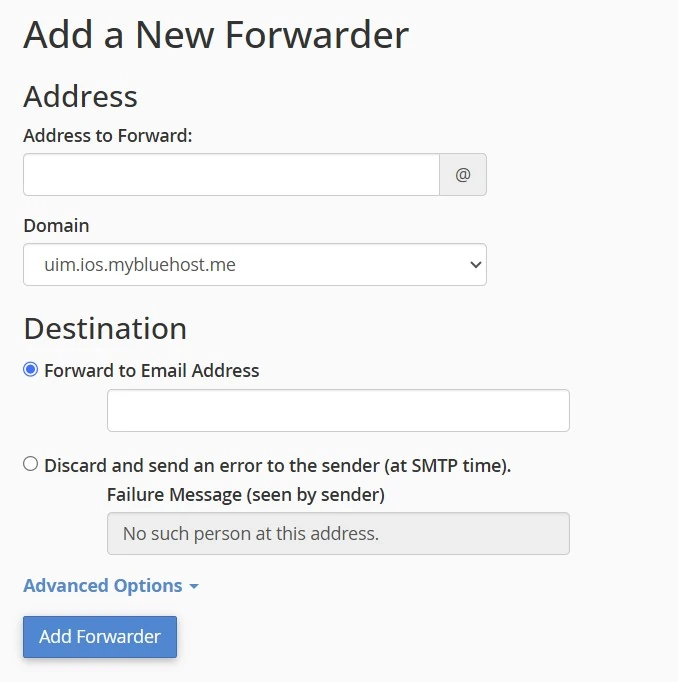Click the Domain dropdown arrow
This screenshot has height=682, width=678.
(x=474, y=265)
